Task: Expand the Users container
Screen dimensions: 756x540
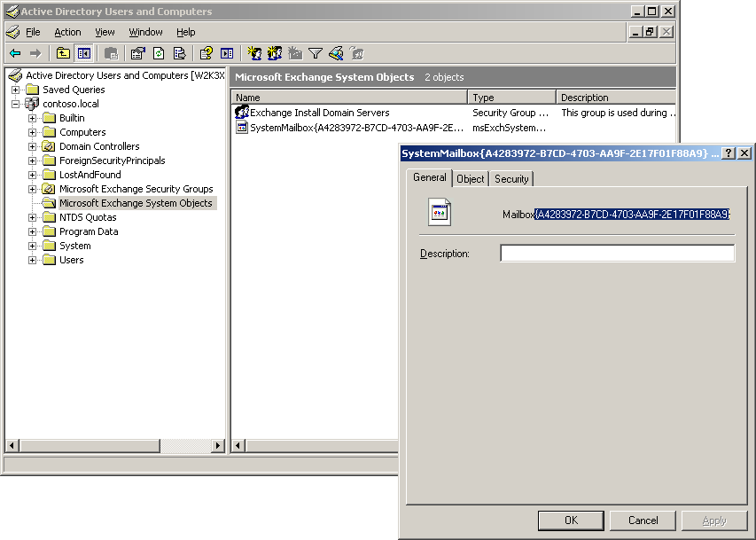Action: point(32,260)
